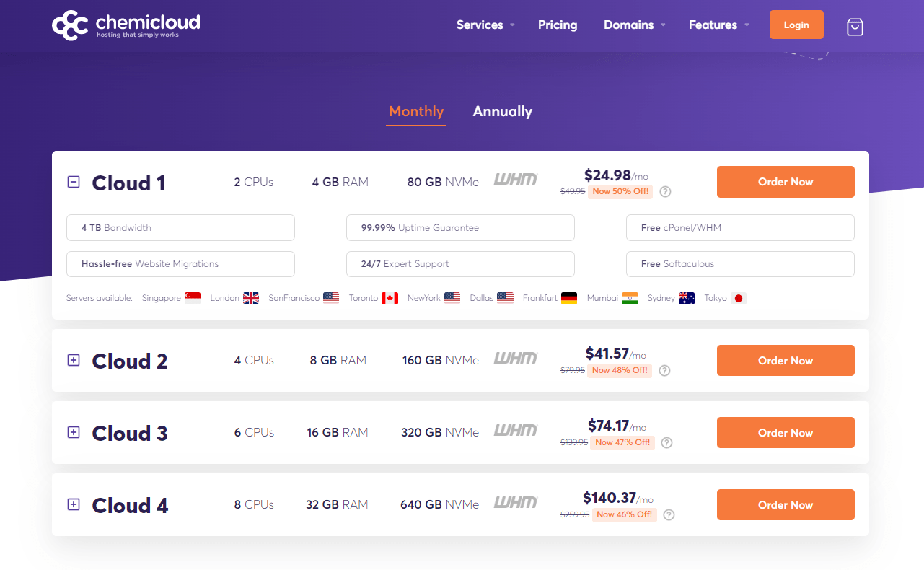Click the Cloud 4 plan title
This screenshot has width=924, height=570.
(130, 506)
